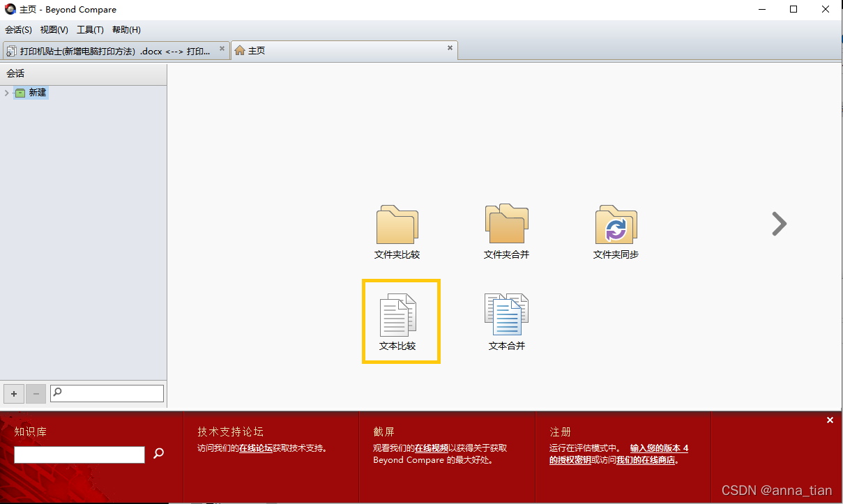This screenshot has width=843, height=504.
Task: Open the 文件夹比较 folder compare icon
Action: 397,232
